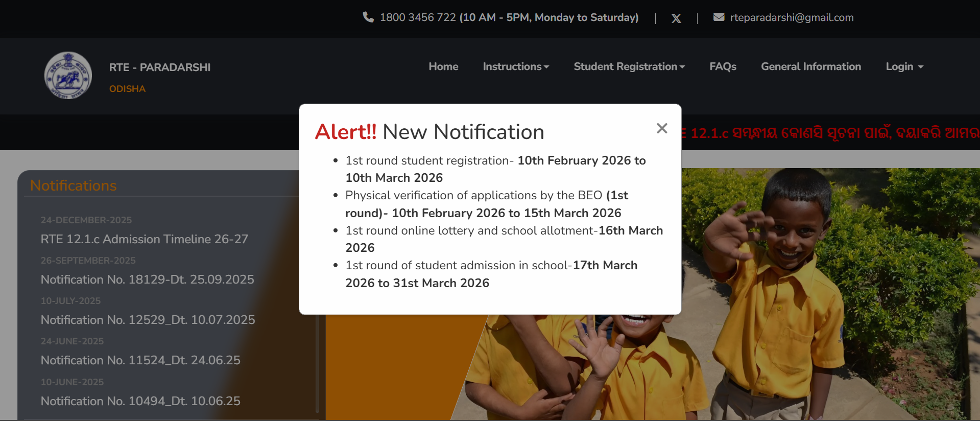Open the X (Twitter) social icon
The height and width of the screenshot is (421, 980).
click(x=676, y=18)
